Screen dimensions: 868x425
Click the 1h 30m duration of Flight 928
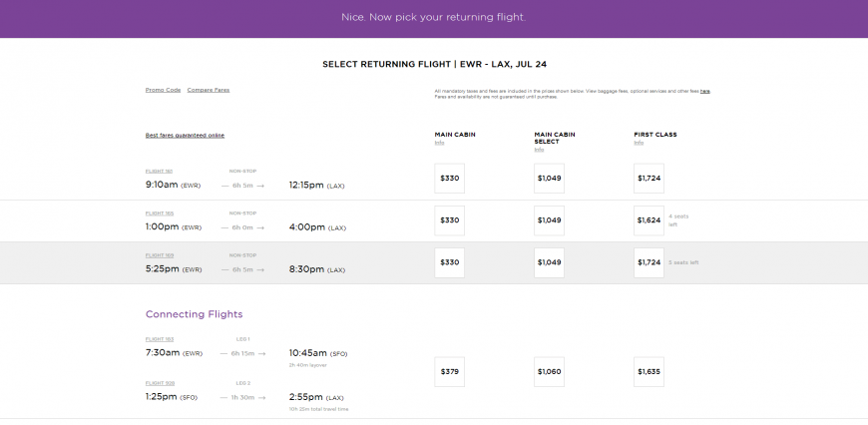[x=242, y=397]
